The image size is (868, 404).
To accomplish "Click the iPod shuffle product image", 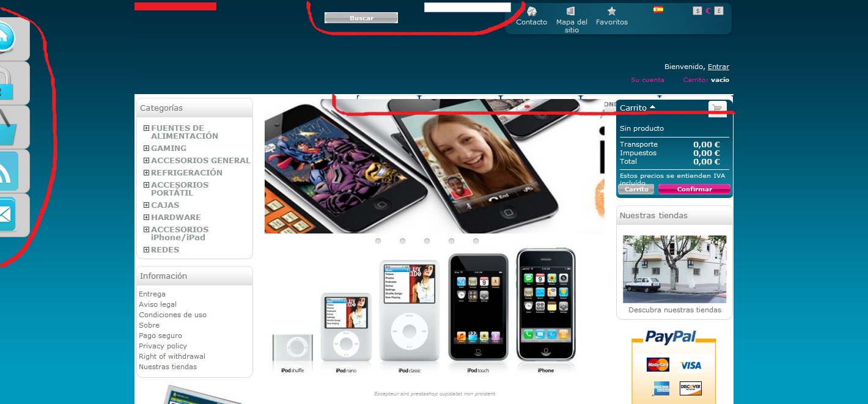I will click(x=292, y=348).
